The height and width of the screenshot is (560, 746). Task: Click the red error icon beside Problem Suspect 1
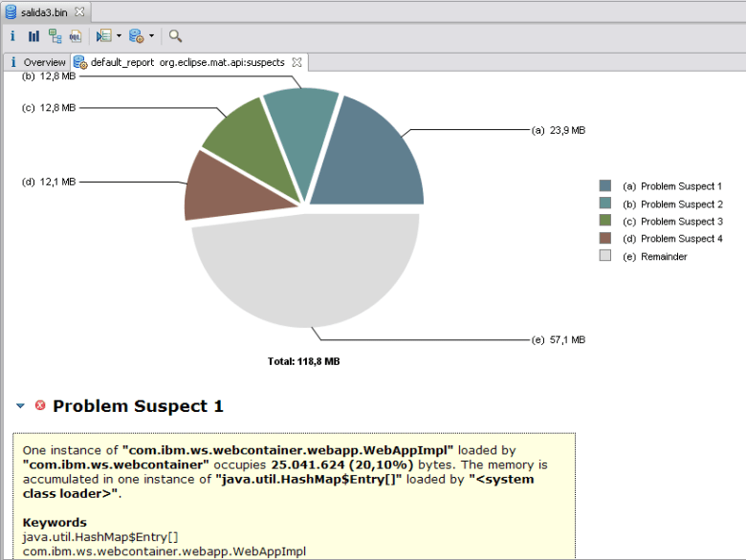click(x=40, y=406)
